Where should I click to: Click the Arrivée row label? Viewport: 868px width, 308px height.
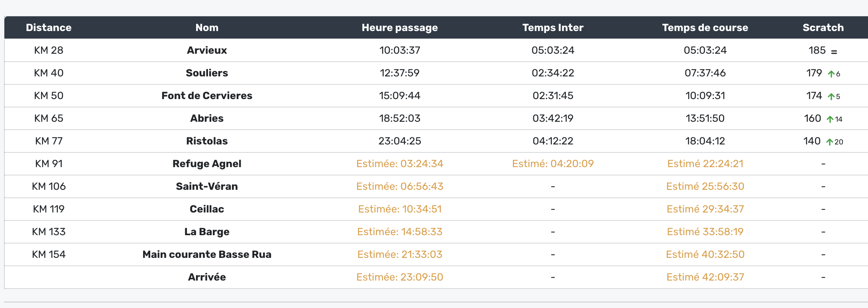click(x=207, y=277)
